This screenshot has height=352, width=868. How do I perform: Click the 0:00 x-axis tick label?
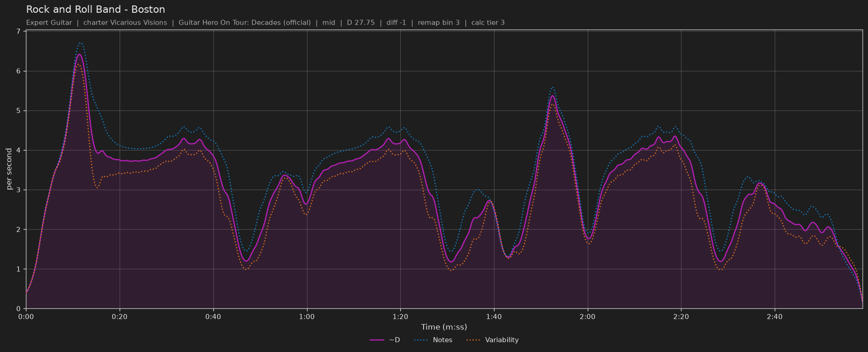coord(26,317)
